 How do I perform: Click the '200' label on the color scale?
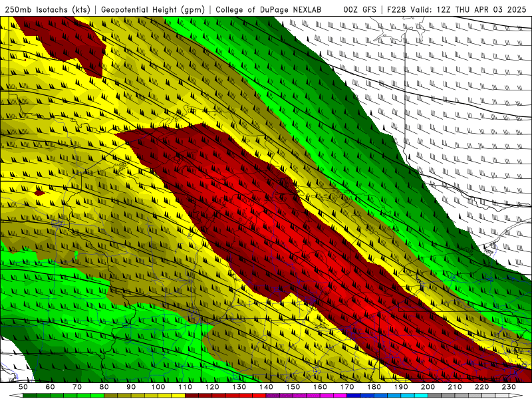[x=428, y=387]
